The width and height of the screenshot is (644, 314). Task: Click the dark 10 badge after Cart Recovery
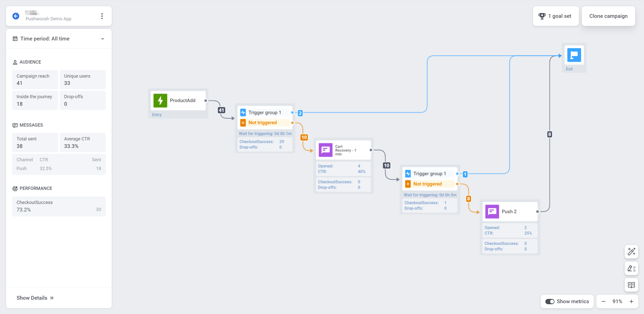point(387,166)
